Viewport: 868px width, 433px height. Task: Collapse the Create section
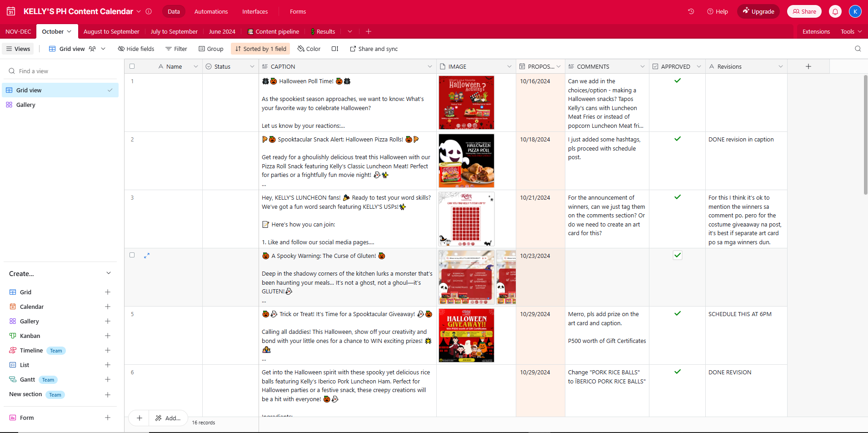click(109, 273)
